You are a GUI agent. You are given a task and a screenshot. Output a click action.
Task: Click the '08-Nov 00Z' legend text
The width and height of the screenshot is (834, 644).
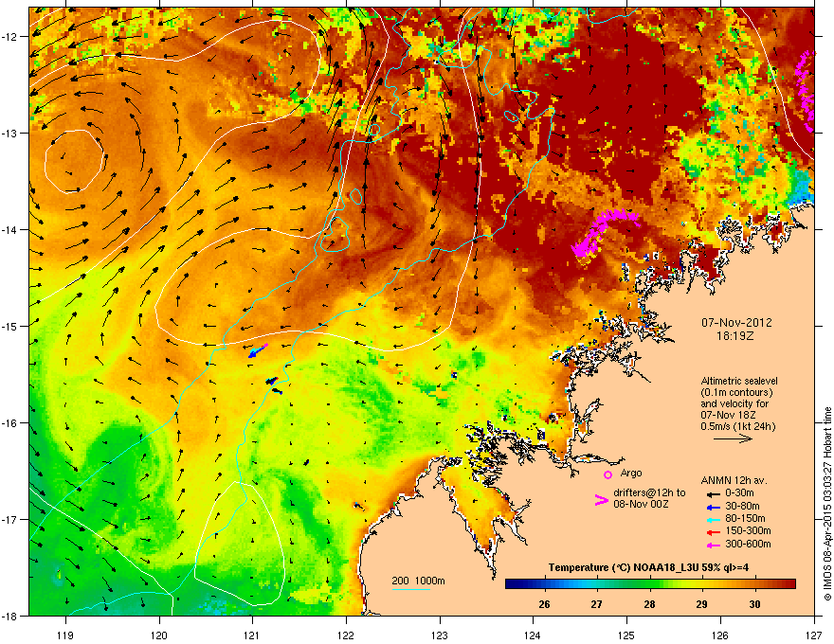[x=641, y=504]
